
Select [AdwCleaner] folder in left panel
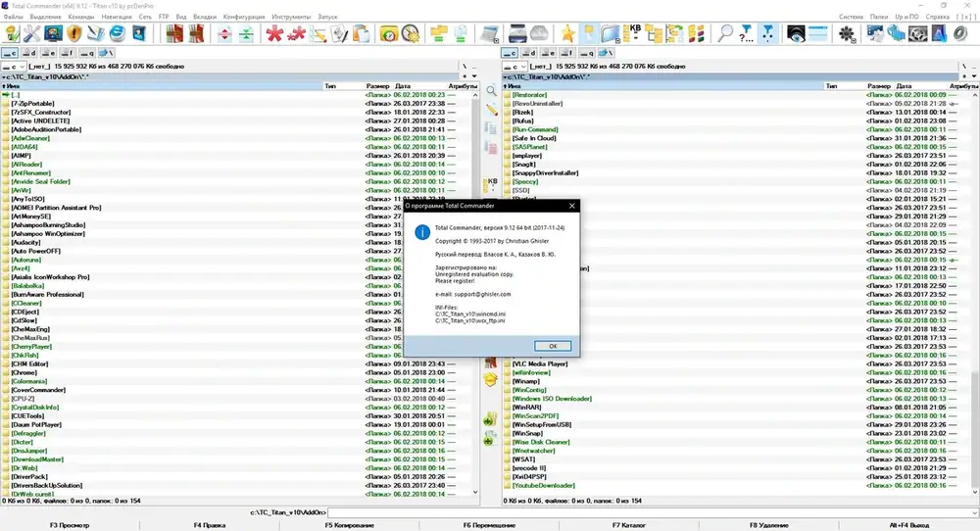[x=30, y=138]
